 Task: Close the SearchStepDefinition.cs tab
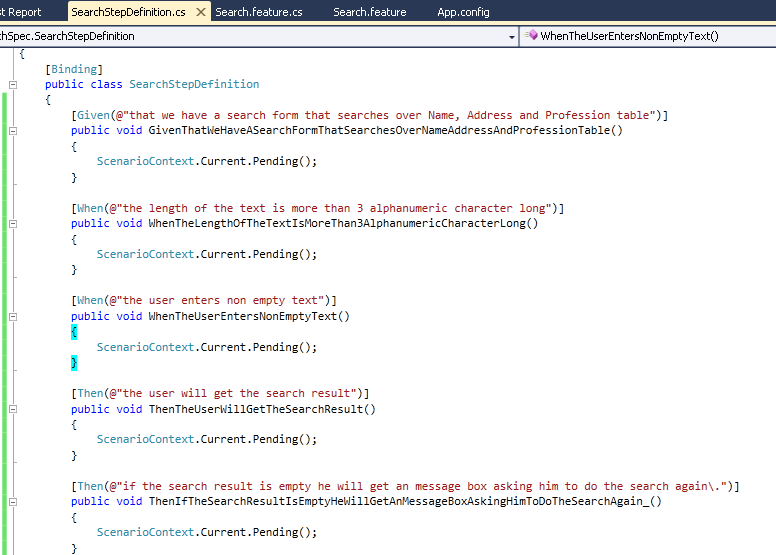pos(201,12)
